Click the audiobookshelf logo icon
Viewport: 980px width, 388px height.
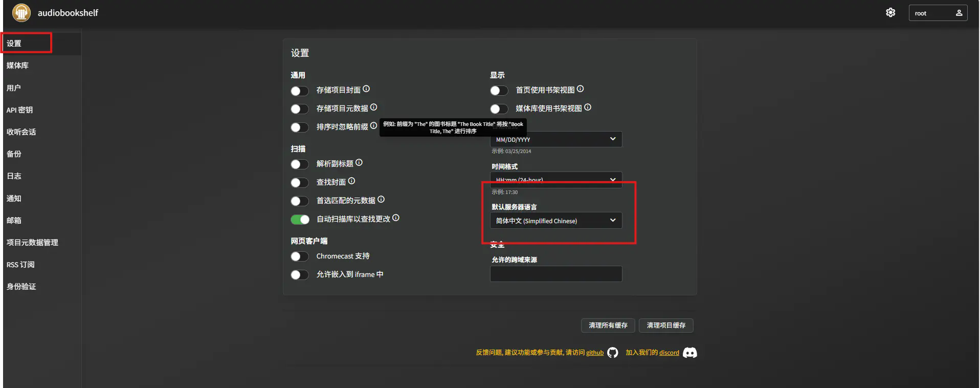pyautogui.click(x=21, y=12)
